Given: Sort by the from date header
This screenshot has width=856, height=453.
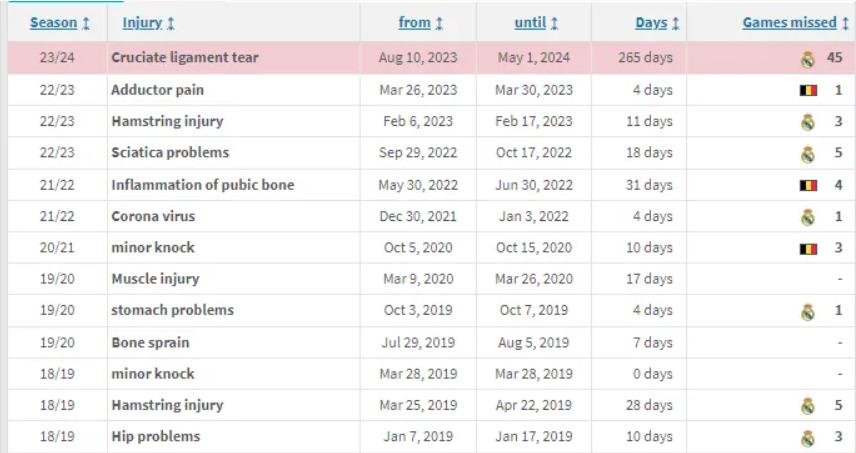Looking at the screenshot, I should pyautogui.click(x=414, y=23).
